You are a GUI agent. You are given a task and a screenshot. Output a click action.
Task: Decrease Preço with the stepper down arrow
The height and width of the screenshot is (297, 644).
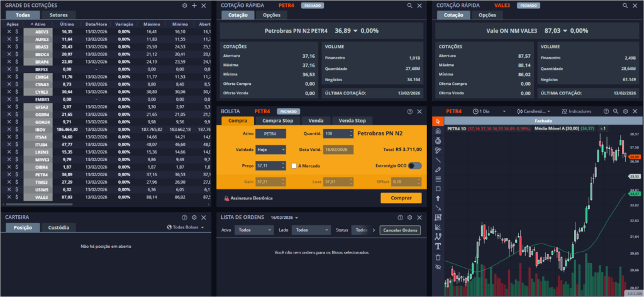(282, 168)
